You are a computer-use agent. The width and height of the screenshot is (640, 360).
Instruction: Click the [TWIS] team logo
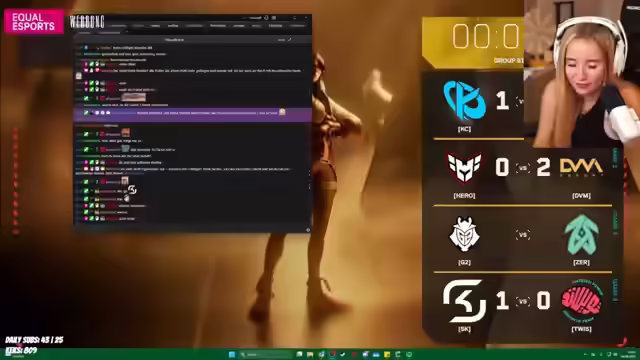581,301
